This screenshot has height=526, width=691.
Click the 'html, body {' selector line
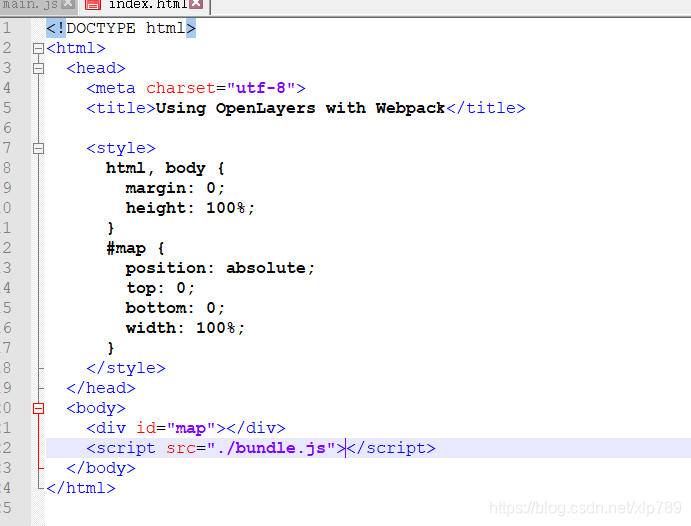tap(165, 168)
